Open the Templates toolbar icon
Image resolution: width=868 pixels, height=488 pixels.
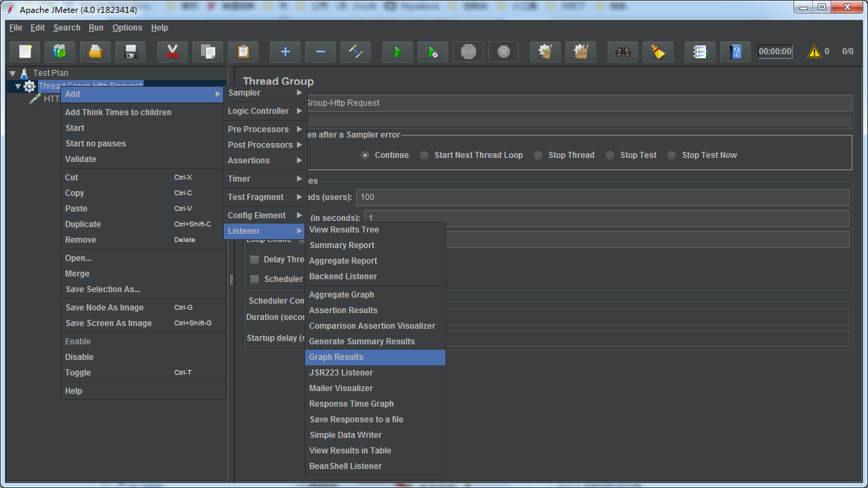[x=60, y=52]
